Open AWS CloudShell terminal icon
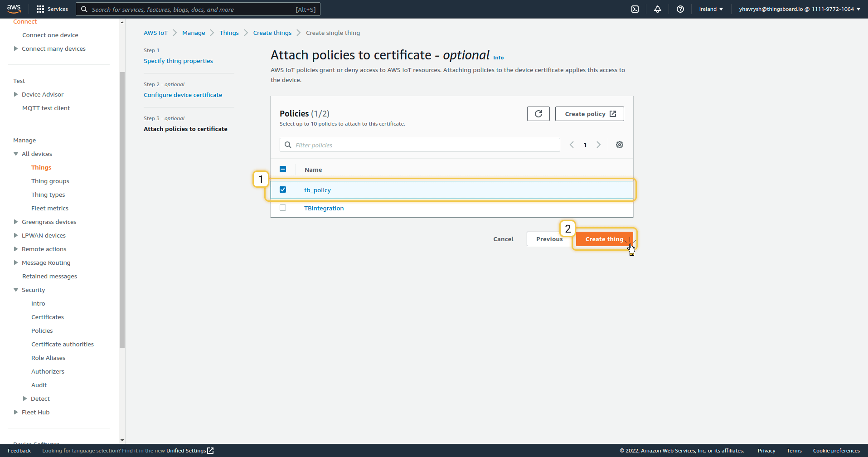The image size is (868, 457). click(635, 9)
